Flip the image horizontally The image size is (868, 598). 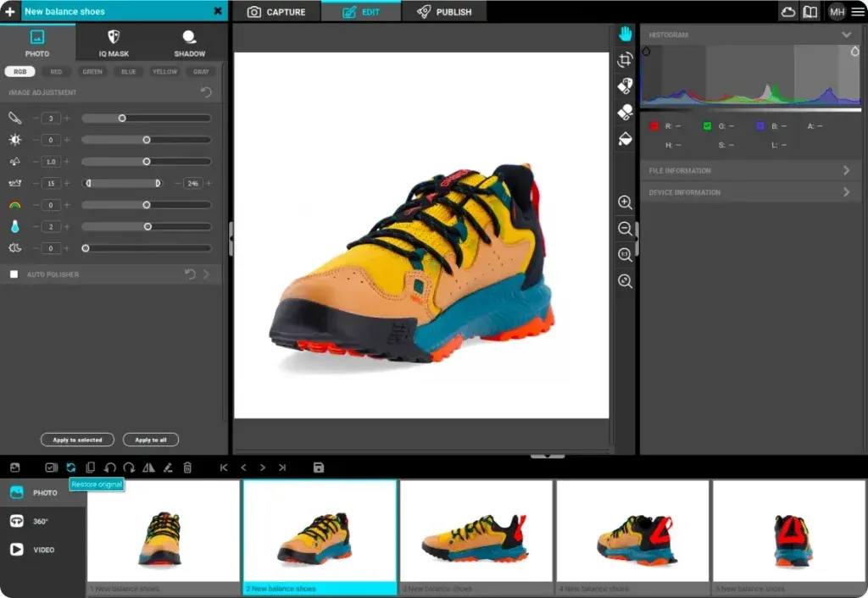point(149,467)
